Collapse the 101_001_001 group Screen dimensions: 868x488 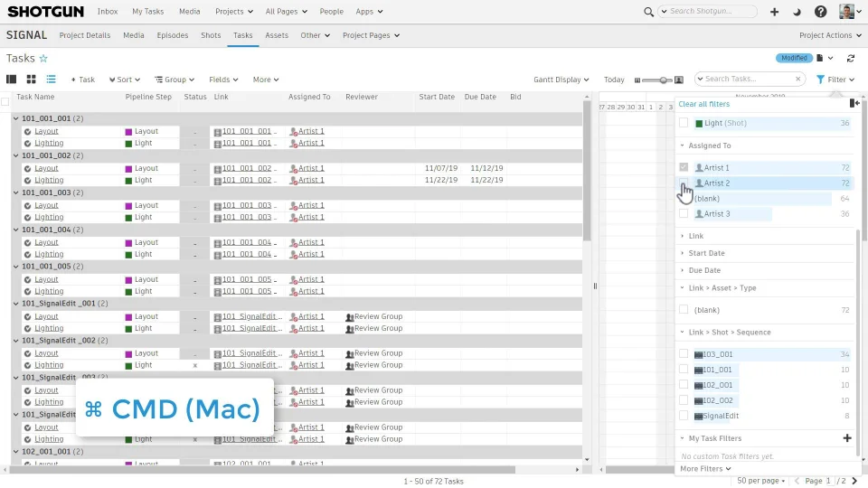16,118
